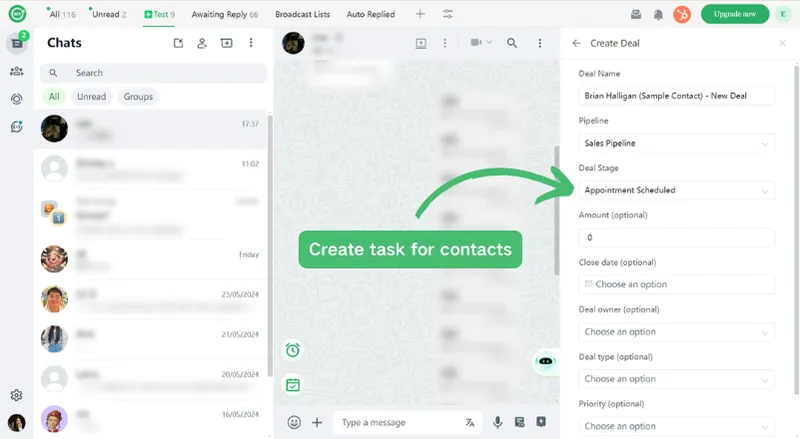Open the calendar schedule icon
The width and height of the screenshot is (800, 439).
click(293, 384)
